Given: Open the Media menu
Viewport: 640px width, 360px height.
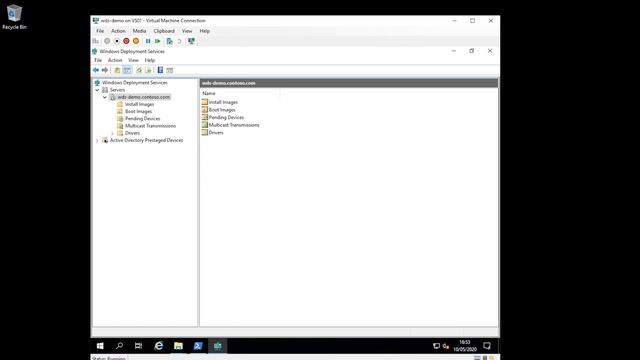Looking at the screenshot, I should click(139, 31).
